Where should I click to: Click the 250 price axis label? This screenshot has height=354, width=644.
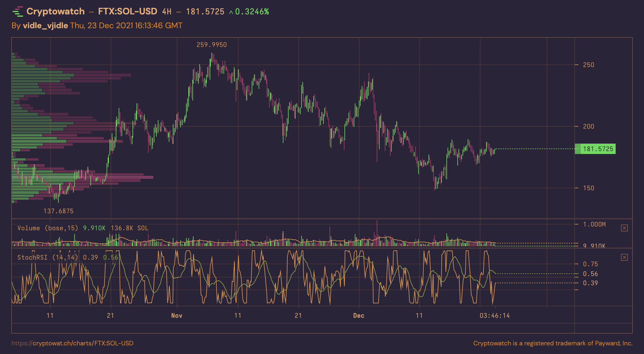[x=588, y=65]
